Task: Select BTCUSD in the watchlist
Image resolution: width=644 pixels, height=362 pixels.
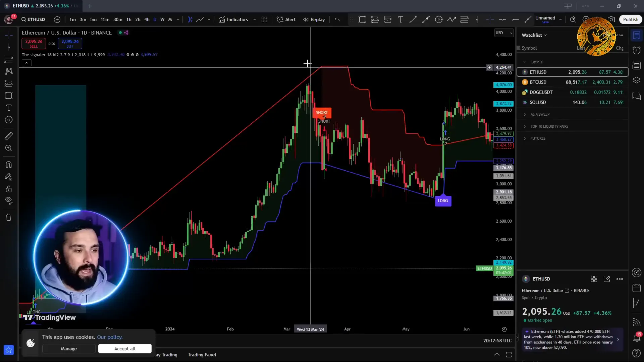Action: pyautogui.click(x=573, y=82)
